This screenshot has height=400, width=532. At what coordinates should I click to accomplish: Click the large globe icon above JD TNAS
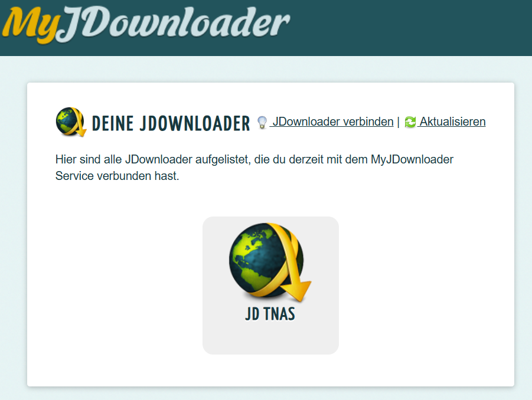click(x=266, y=258)
